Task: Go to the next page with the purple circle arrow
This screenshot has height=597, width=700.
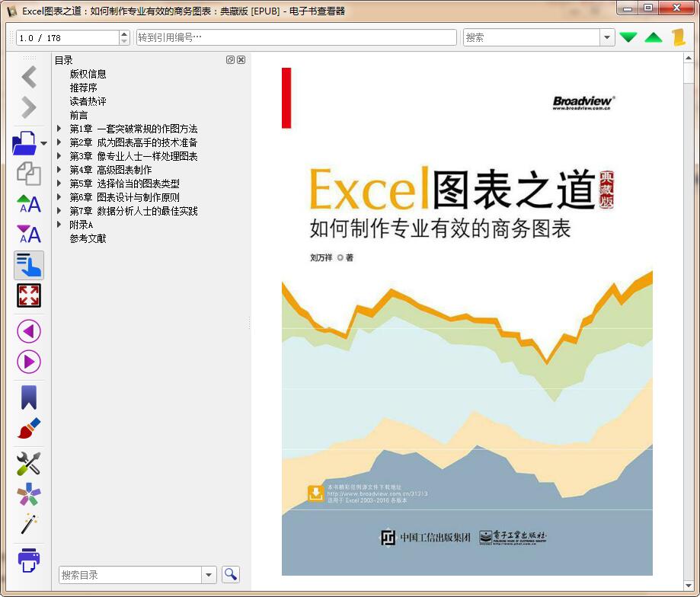Action: (x=29, y=362)
